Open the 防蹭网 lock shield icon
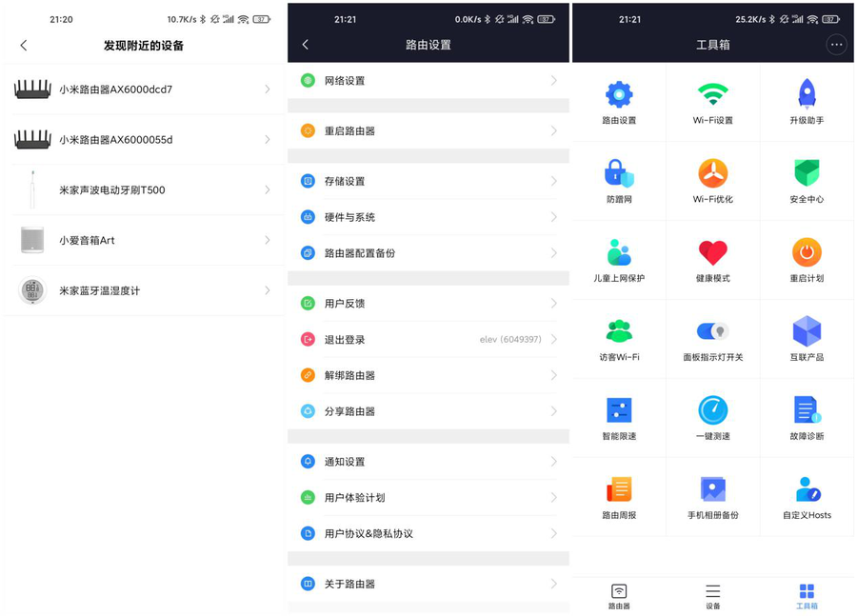Screen dimensions: 857x616 [x=619, y=175]
